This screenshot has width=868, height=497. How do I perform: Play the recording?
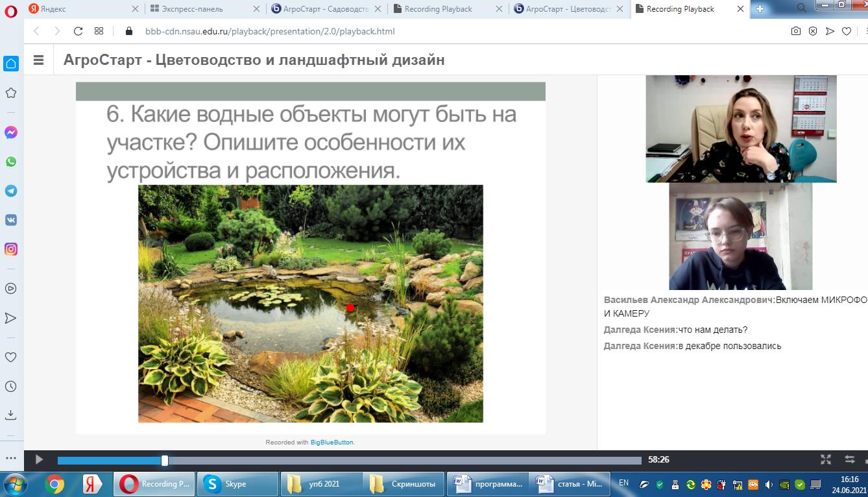pos(39,459)
